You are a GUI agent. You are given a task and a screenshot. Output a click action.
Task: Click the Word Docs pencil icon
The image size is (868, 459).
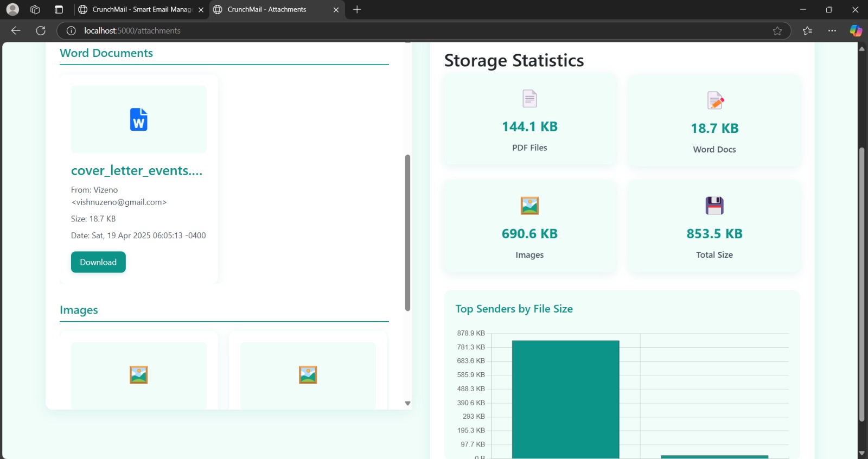[x=715, y=100]
